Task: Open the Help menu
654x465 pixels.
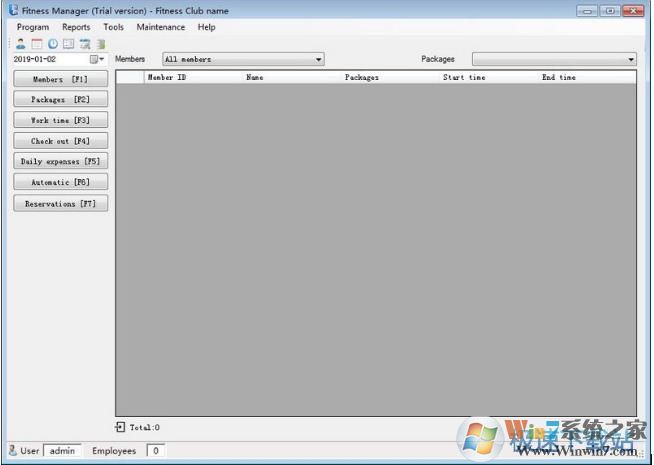Action: point(206,27)
